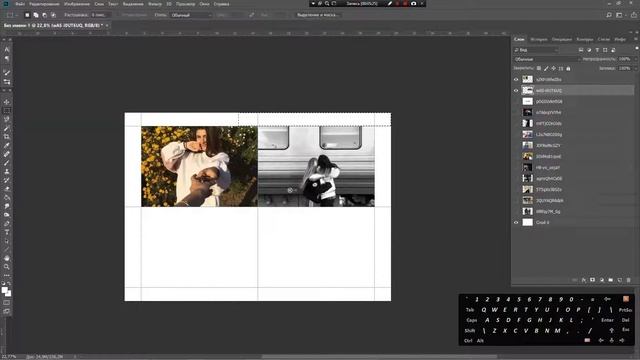Screen dimensions: 640x360
Task: Open the Изображение menu
Action: (x=77, y=4)
